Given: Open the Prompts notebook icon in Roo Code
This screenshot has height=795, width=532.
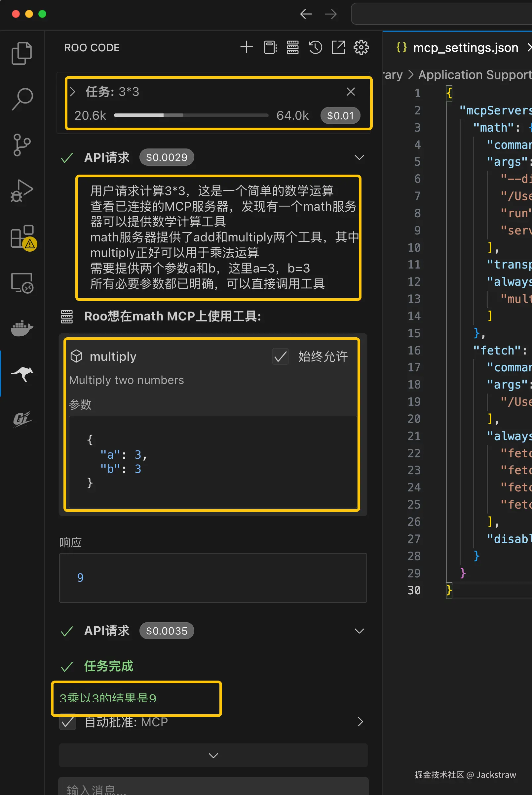Looking at the screenshot, I should coord(270,47).
